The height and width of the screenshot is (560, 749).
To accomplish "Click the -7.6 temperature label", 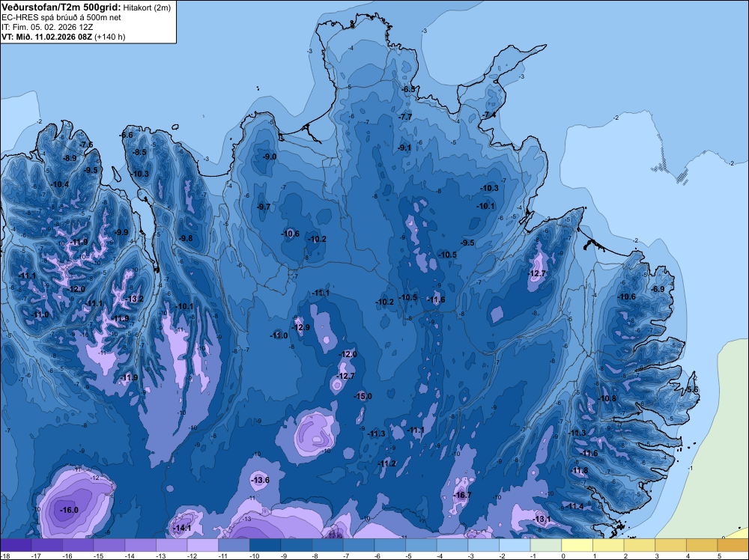I will click(86, 144).
